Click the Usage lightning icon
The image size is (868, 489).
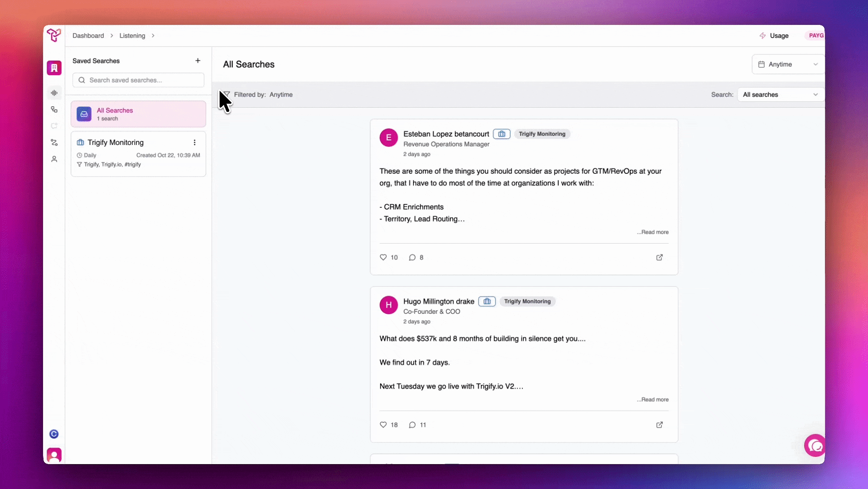[762, 36]
